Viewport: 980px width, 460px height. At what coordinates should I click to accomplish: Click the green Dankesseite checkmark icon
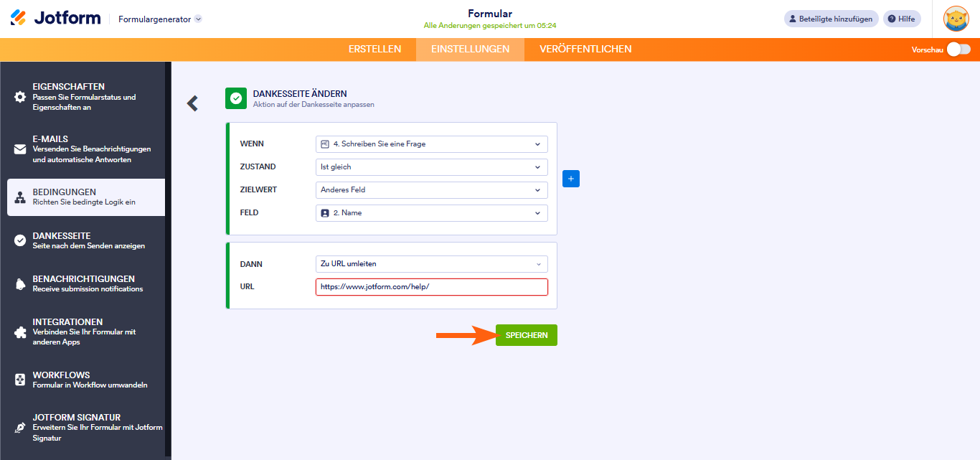[x=236, y=98]
